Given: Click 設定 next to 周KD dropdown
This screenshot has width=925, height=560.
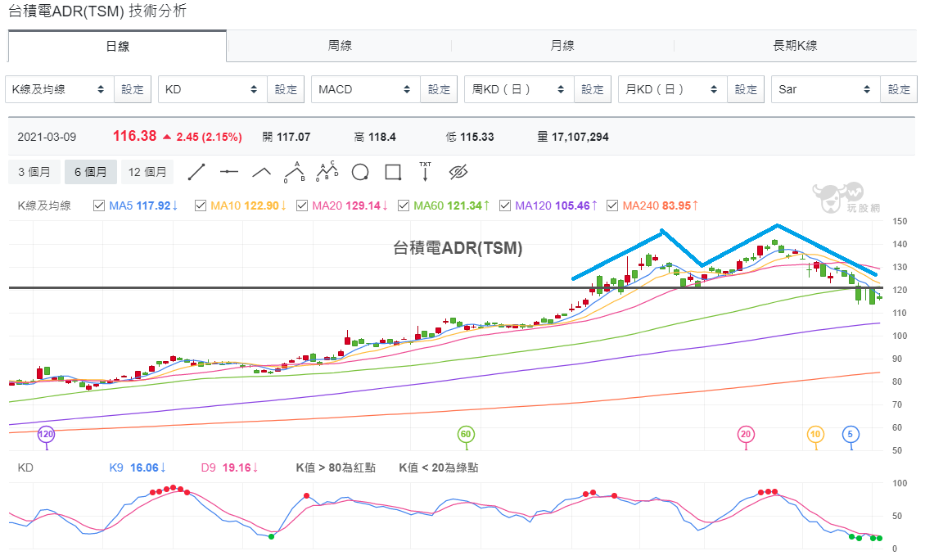Looking at the screenshot, I should (x=593, y=89).
